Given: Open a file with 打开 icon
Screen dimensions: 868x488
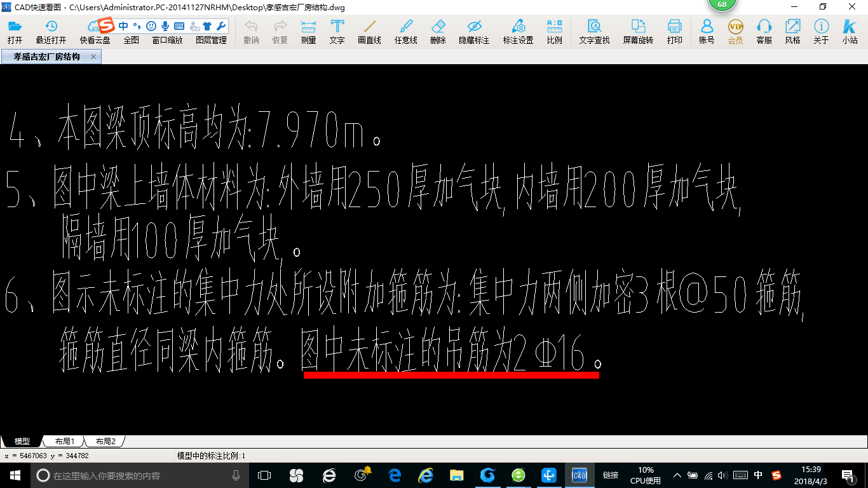Looking at the screenshot, I should (15, 31).
